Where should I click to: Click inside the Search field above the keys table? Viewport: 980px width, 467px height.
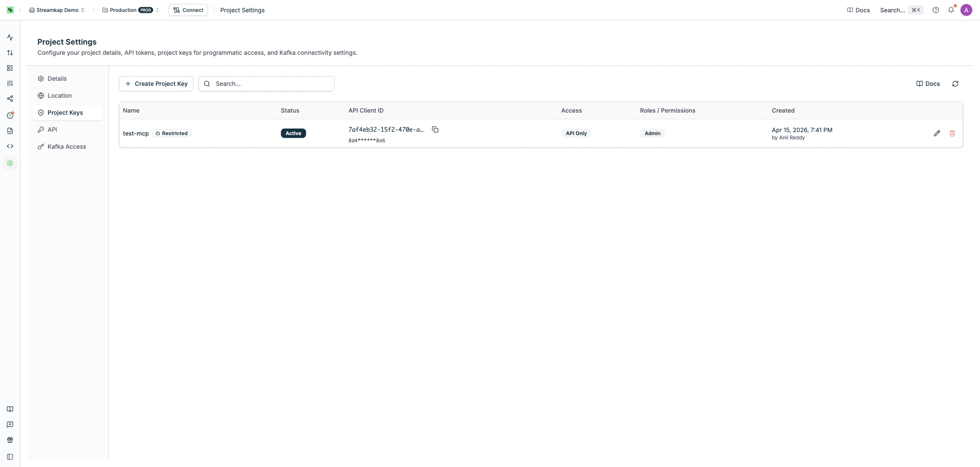tap(267, 84)
